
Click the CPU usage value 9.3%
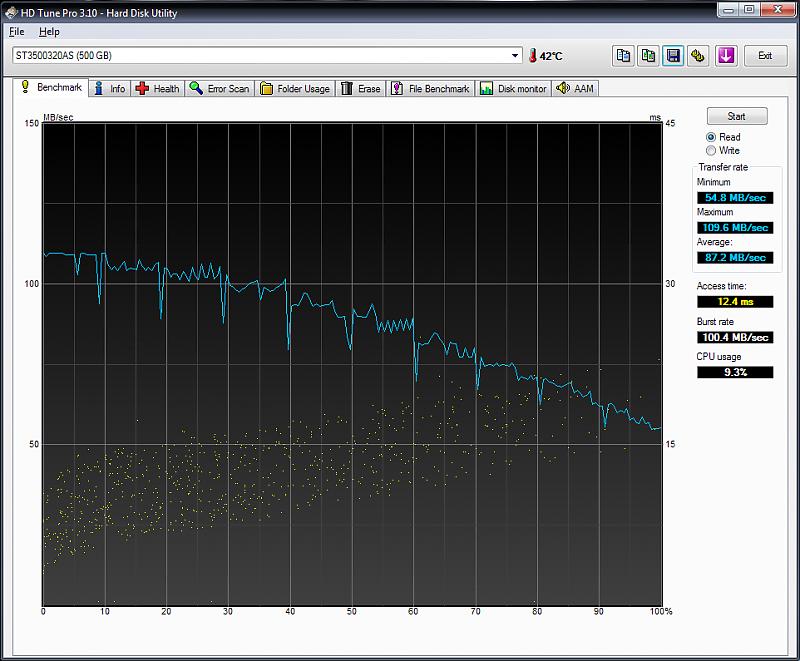(735, 372)
